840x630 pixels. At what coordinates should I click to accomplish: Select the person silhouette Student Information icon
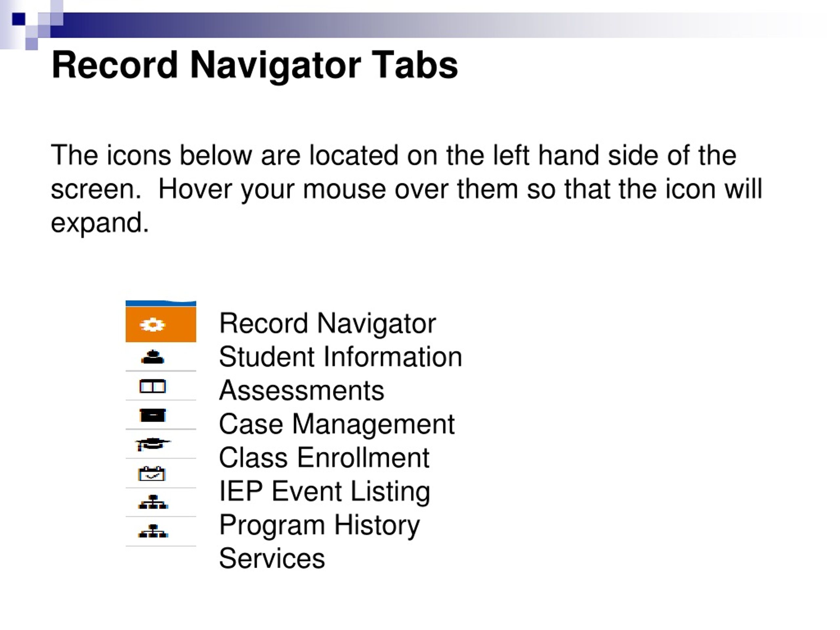153,357
